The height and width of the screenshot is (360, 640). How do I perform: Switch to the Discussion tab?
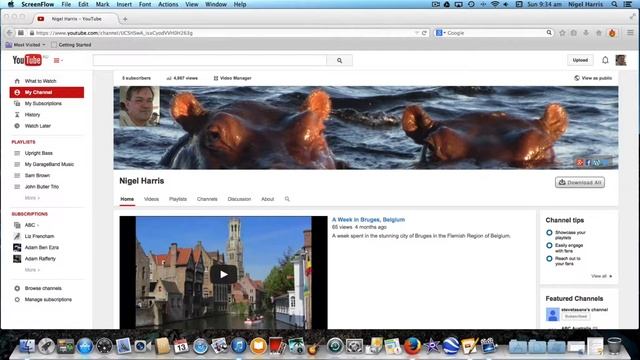pos(239,199)
